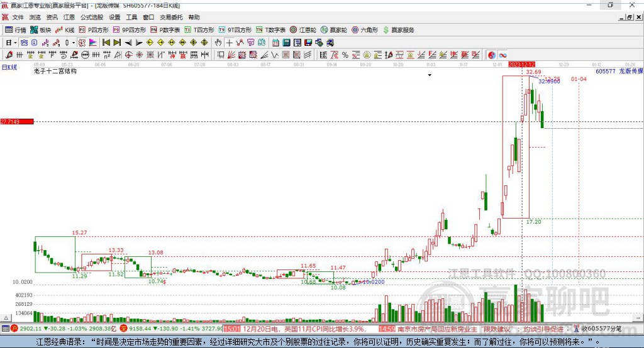Viewport: 644px width, 348px height.
Task: Open the 窗口 menu
Action: click(x=148, y=17)
